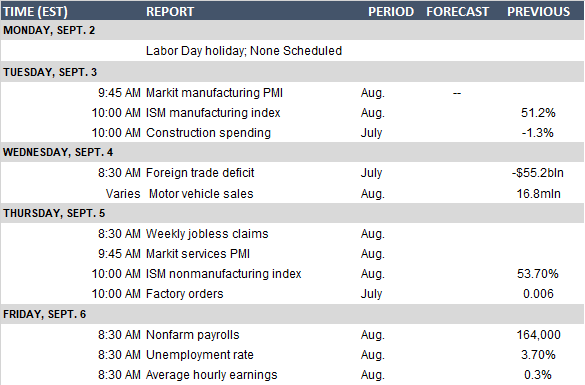
Task: Select the MONDAY, SEPT. 2 day row
Action: click(292, 30)
